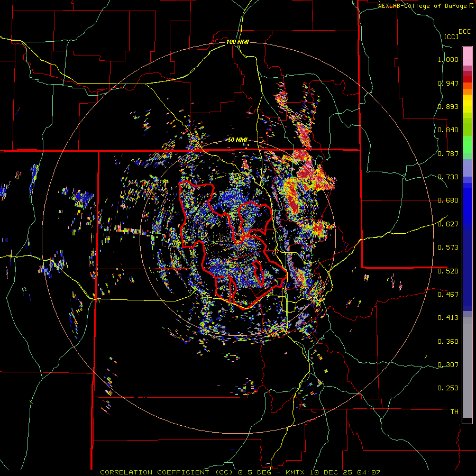Select the 0.573 legend value
Screen dimensions: 476x476
tap(448, 248)
